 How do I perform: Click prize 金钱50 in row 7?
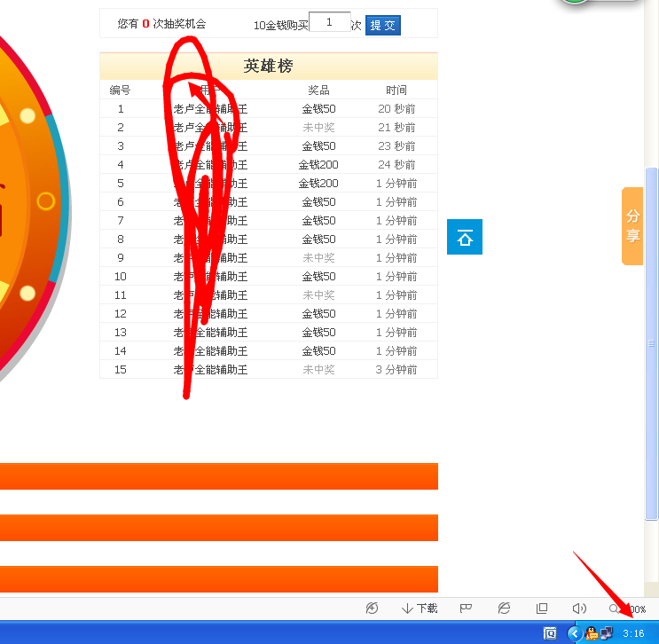point(318,221)
